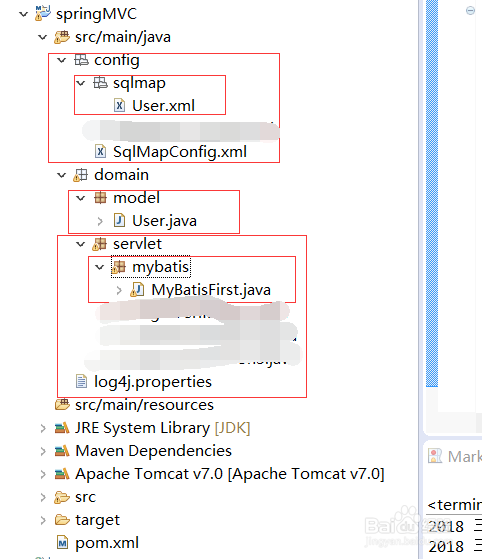Select the src folder label
Viewport: 482px width, 559px height.
86,497
